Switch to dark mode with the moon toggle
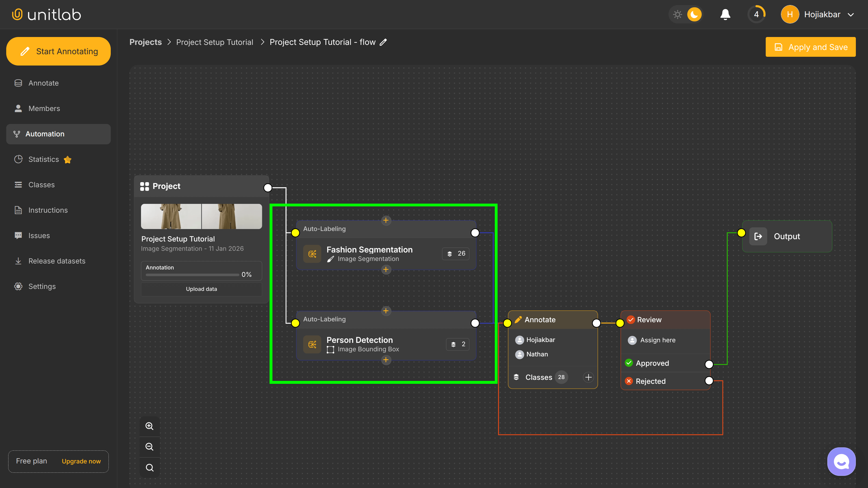This screenshot has height=488, width=868. tap(695, 14)
